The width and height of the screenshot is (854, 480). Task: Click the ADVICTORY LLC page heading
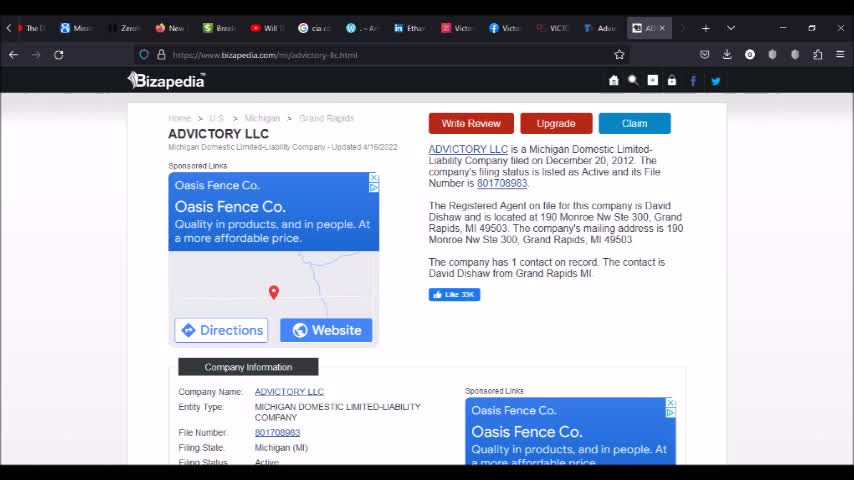point(218,134)
